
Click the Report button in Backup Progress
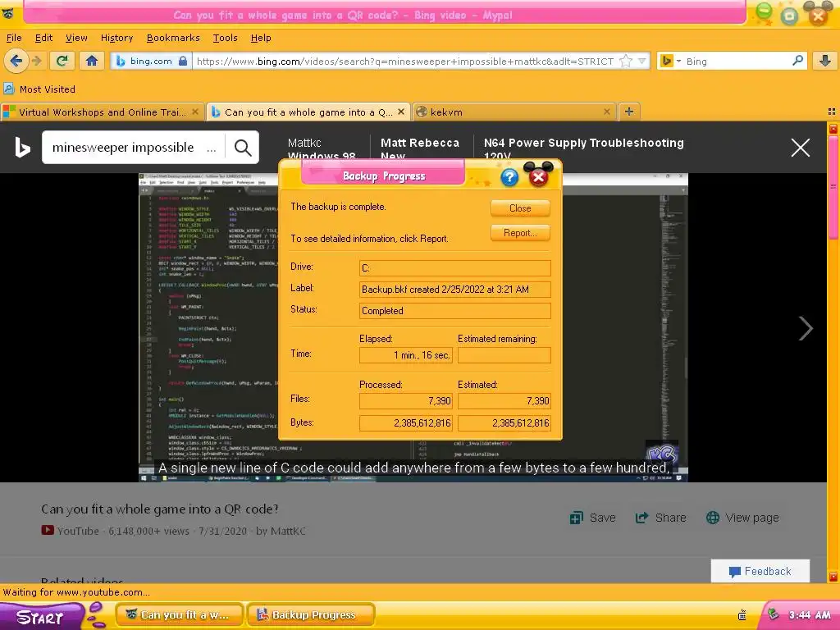[x=520, y=233]
